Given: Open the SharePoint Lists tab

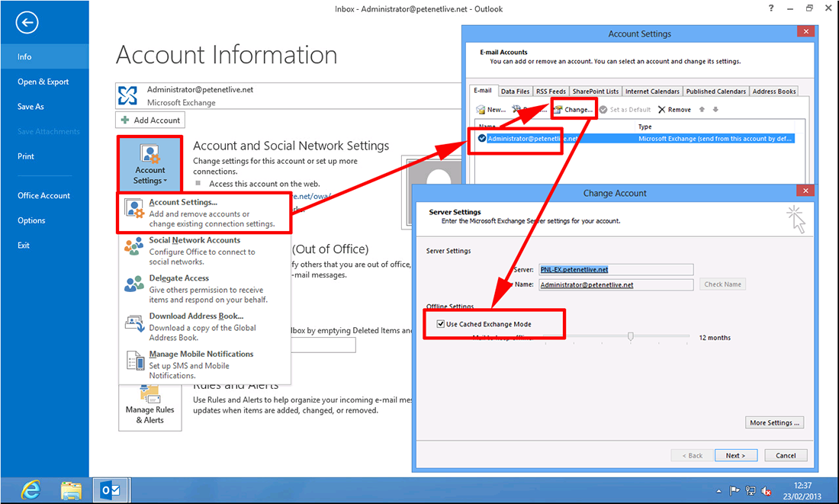Looking at the screenshot, I should click(596, 91).
